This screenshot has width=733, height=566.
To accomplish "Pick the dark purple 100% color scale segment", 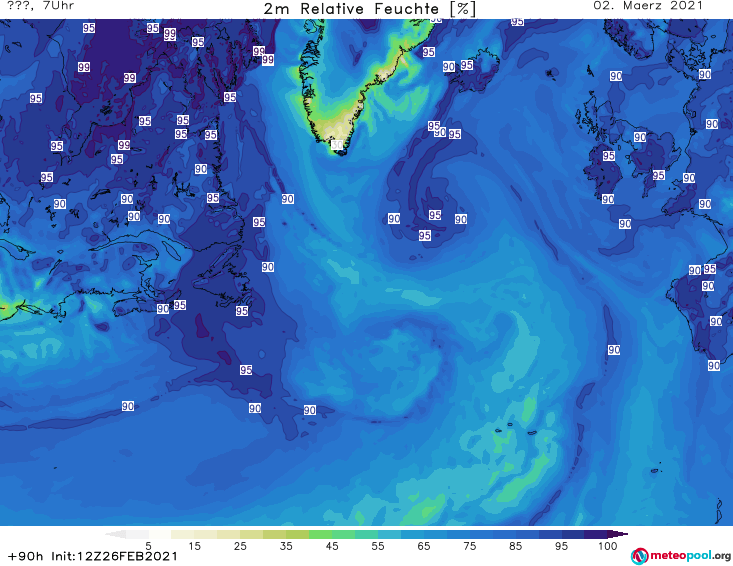I will (x=596, y=534).
